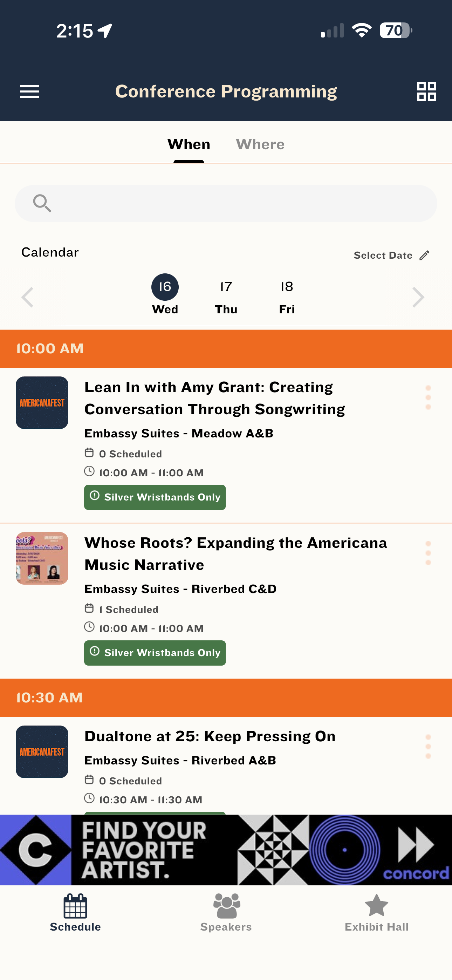Tap Select Date link

[x=383, y=255]
